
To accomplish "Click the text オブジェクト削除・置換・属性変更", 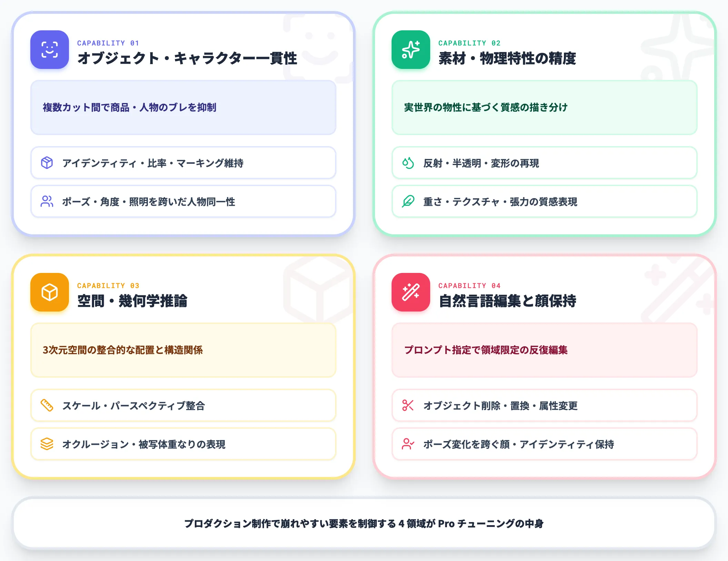I will point(501,406).
